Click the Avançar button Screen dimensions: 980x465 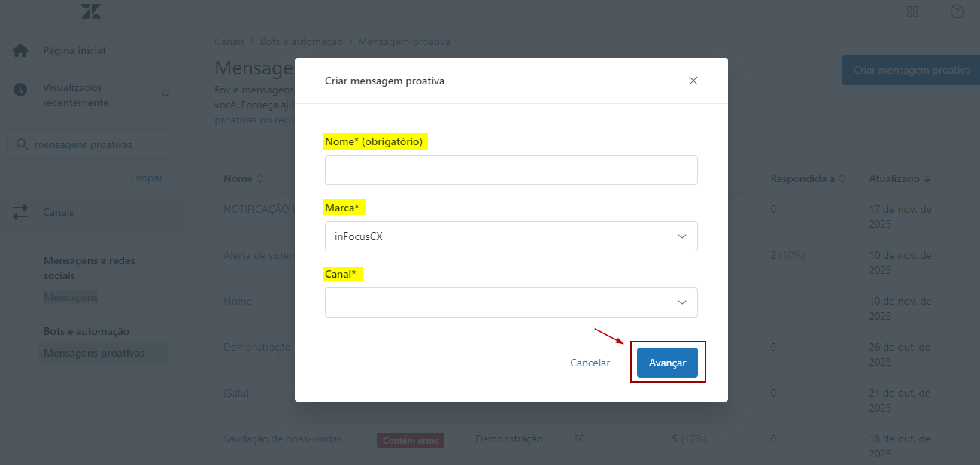pos(667,363)
